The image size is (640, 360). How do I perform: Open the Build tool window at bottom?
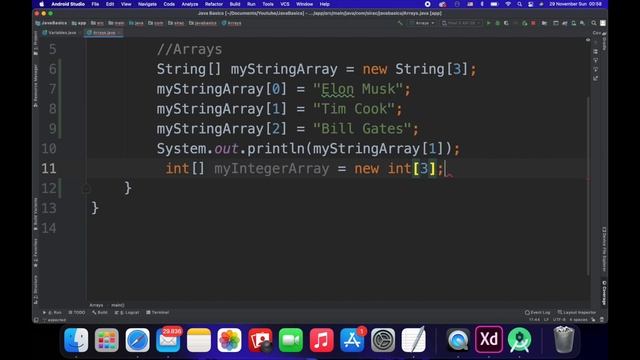[100, 312]
